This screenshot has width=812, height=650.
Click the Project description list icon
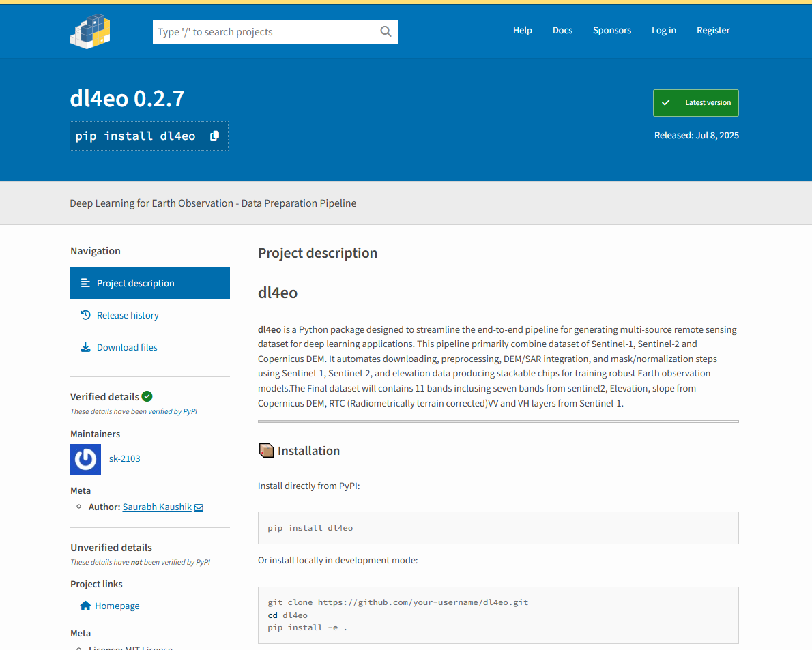[85, 283]
